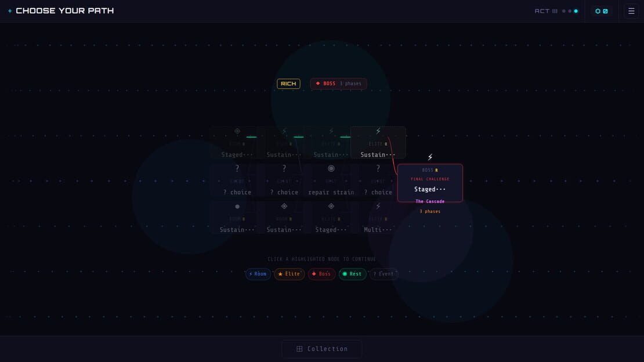Toggle the Boss legend filter chip
644x362 pixels.
click(x=321, y=274)
